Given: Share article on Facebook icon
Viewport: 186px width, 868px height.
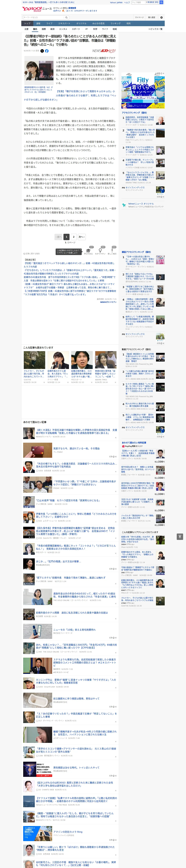Looking at the screenshot, I should 47,51.
